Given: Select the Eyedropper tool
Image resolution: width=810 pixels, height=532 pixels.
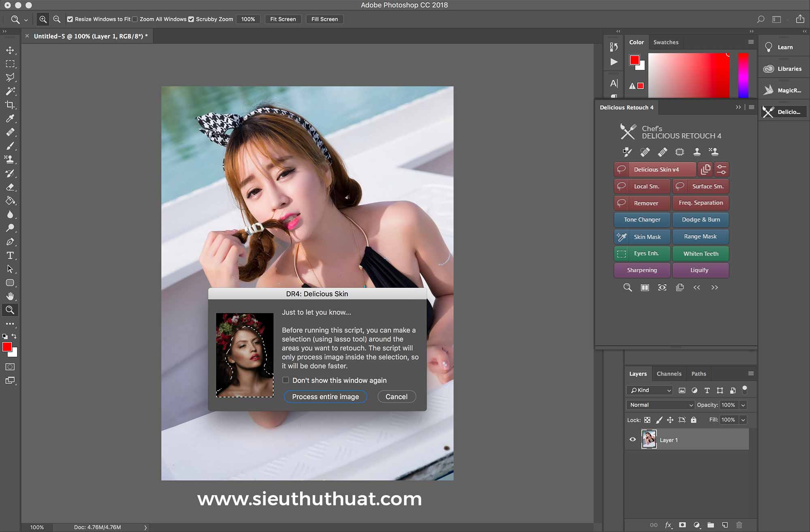Looking at the screenshot, I should (10, 118).
